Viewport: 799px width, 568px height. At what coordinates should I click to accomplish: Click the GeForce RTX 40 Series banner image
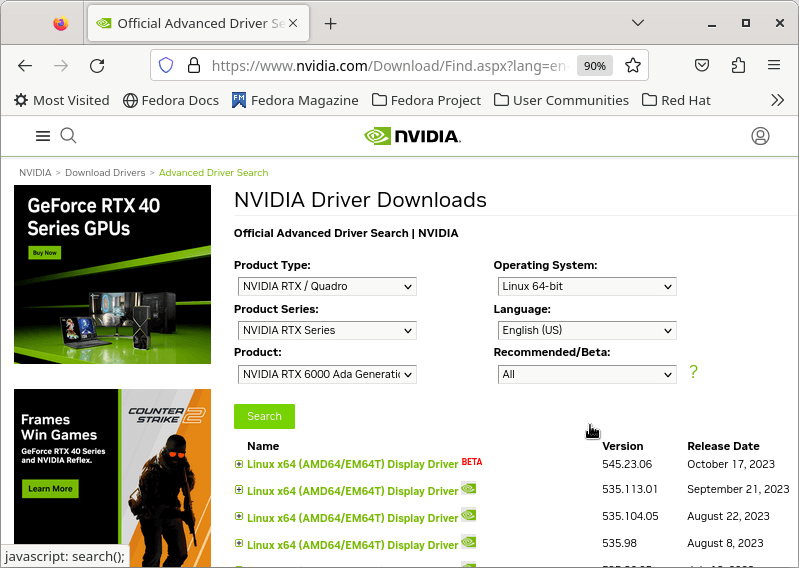(x=112, y=274)
